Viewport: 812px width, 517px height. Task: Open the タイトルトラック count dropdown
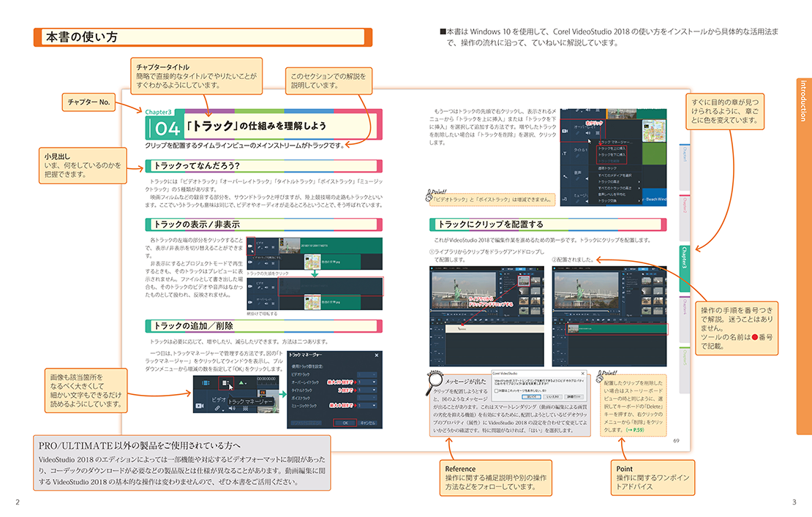point(372,390)
